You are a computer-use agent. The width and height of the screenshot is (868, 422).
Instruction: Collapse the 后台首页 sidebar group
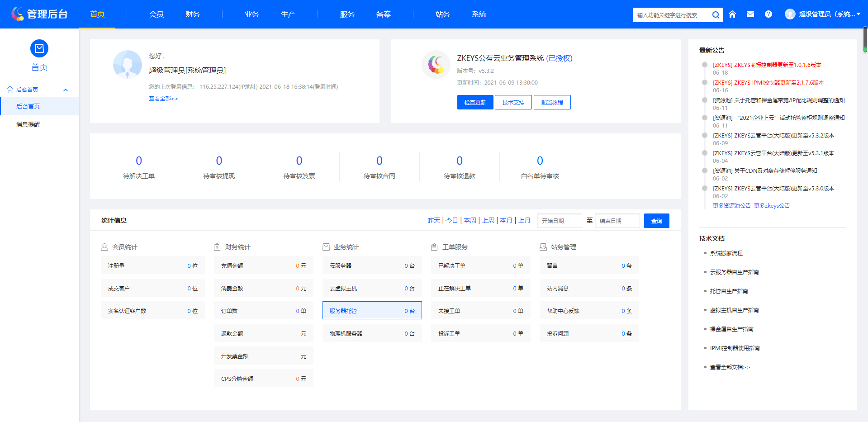pyautogui.click(x=66, y=90)
